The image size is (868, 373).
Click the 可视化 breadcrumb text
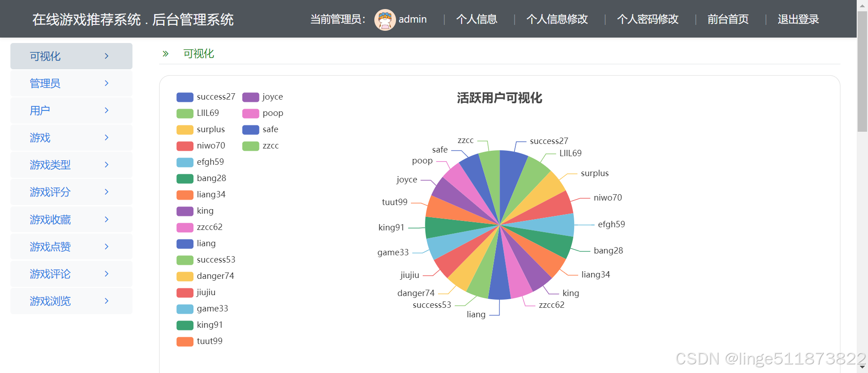coord(198,54)
